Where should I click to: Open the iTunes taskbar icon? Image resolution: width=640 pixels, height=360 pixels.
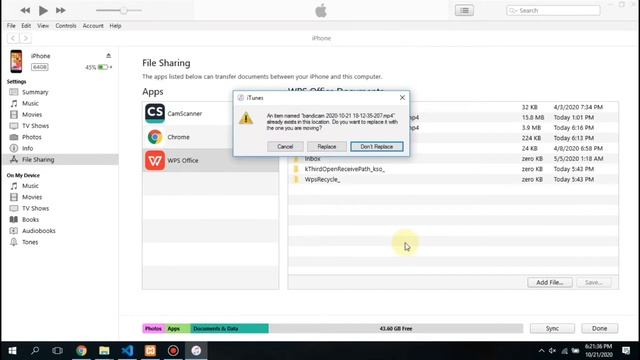[196, 351]
